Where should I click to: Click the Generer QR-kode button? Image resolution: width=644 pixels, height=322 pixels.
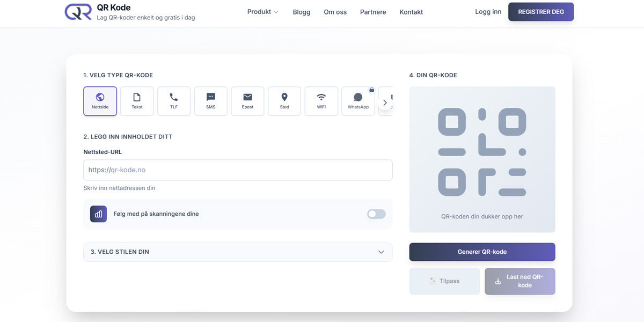pos(482,252)
